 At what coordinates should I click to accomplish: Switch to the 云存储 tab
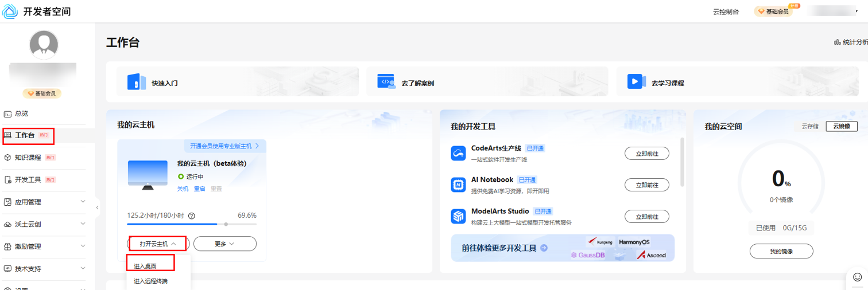tap(810, 126)
